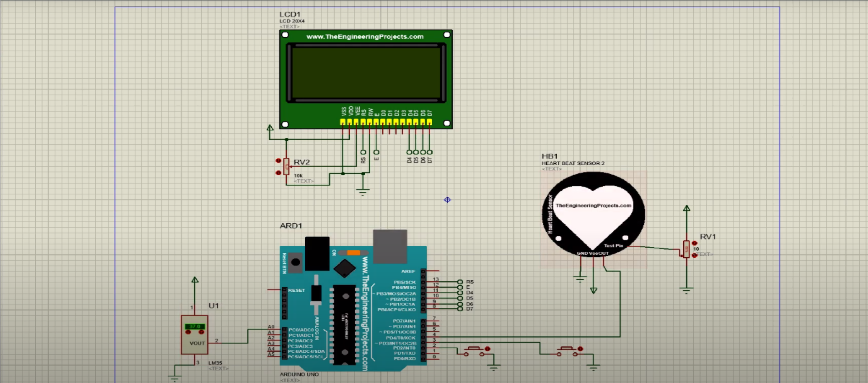Click the ground symbol below the LCD
This screenshot has height=383, width=868.
363,192
